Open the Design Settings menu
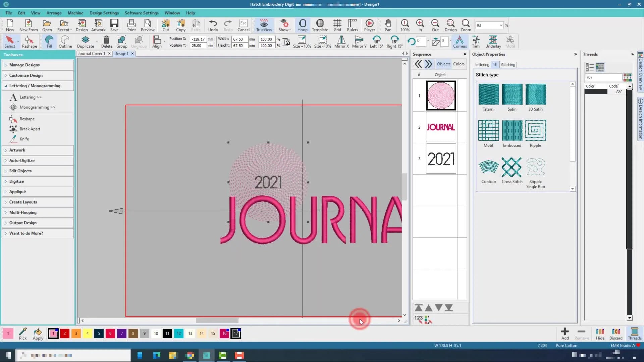Viewport: 644px width, 362px height. [104, 13]
